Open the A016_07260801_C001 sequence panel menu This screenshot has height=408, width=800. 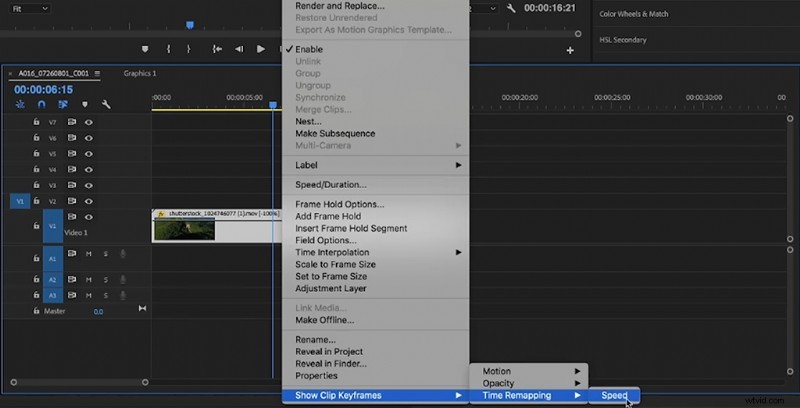coord(97,73)
